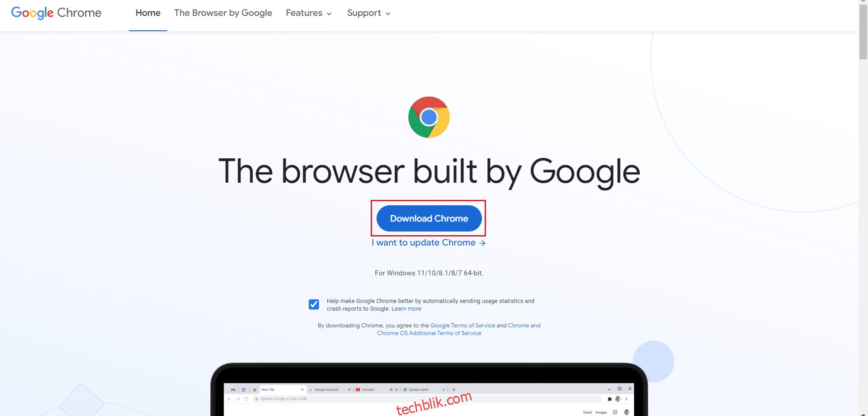
Task: Open Chrome OS Additional Terms of Service
Action: 458,329
